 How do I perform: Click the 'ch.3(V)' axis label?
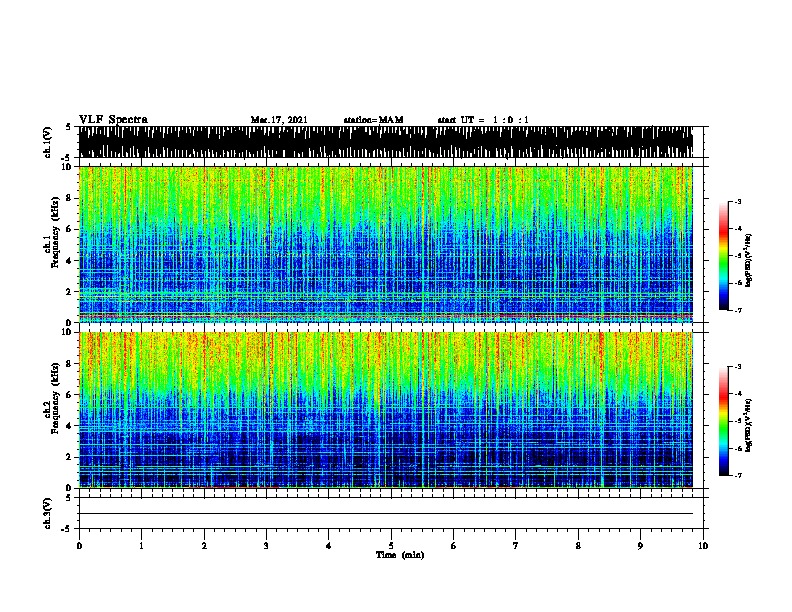pyautogui.click(x=48, y=513)
